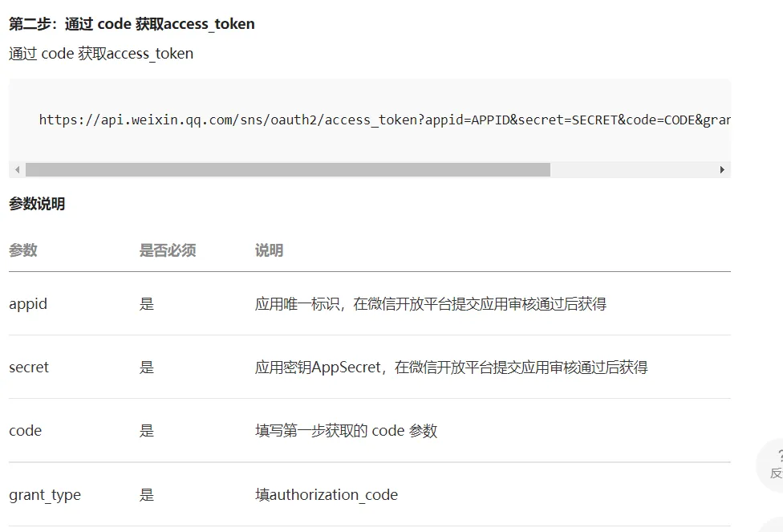Open the 反馈 feedback bubble on the right edge
The width and height of the screenshot is (783, 532).
pos(777,472)
